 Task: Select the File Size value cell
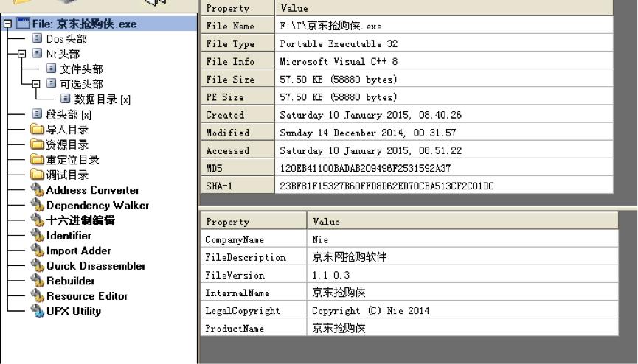[444, 80]
